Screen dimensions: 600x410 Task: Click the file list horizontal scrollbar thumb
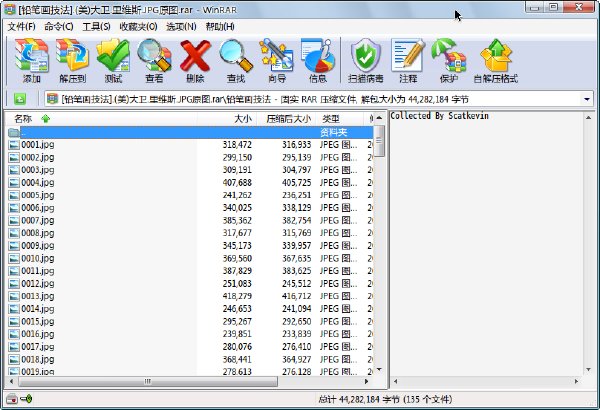point(148,381)
